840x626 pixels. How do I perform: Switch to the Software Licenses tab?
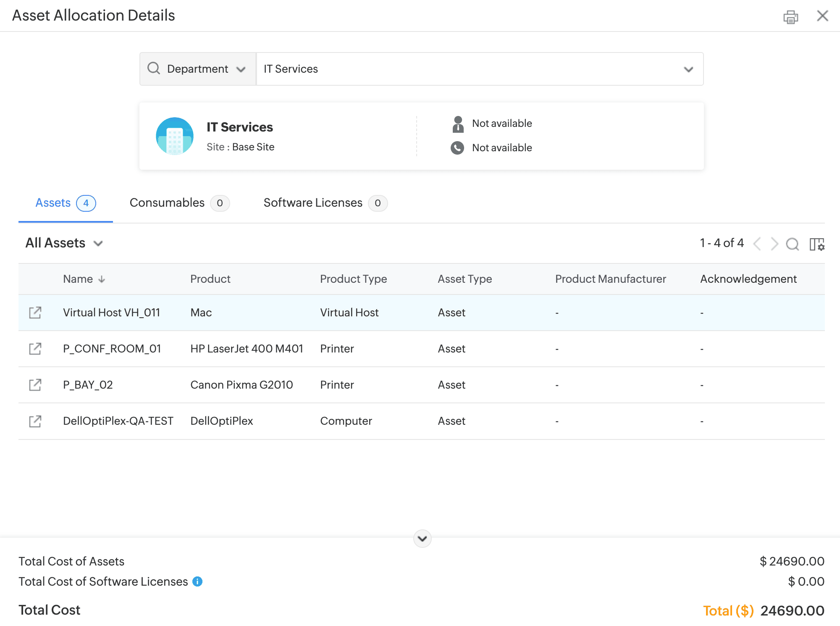(x=325, y=203)
